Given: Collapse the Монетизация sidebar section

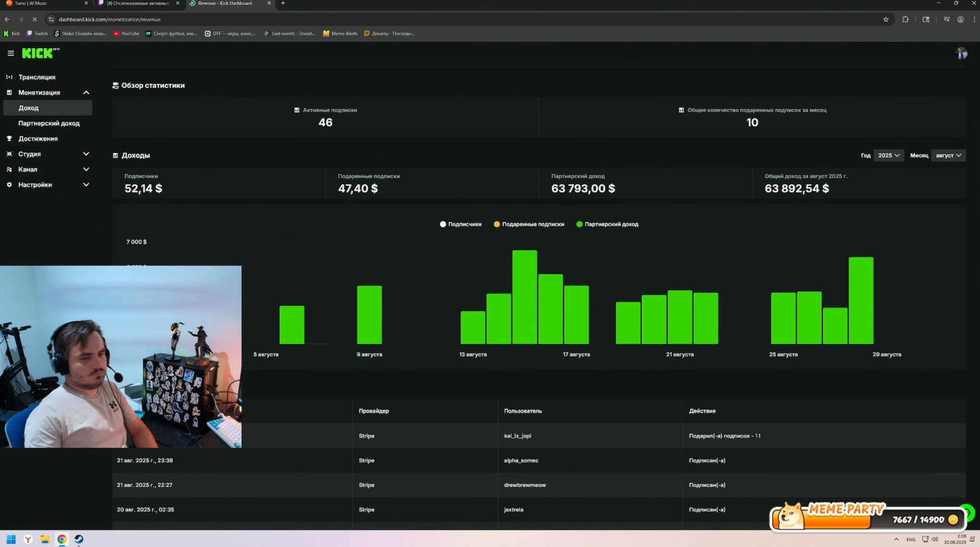Looking at the screenshot, I should coord(86,93).
